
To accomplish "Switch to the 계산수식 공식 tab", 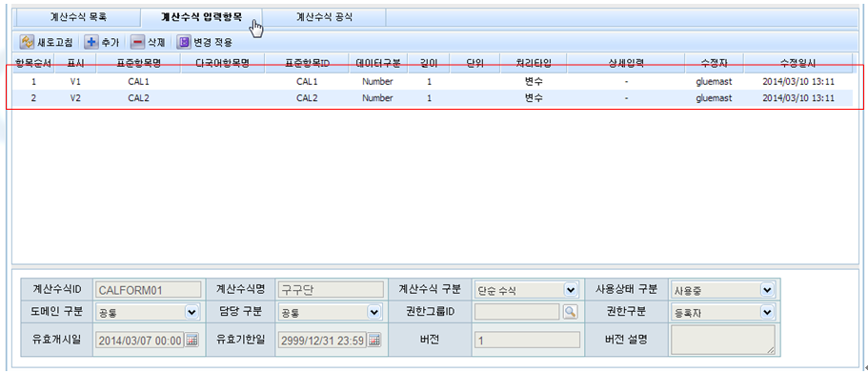I will pos(324,17).
